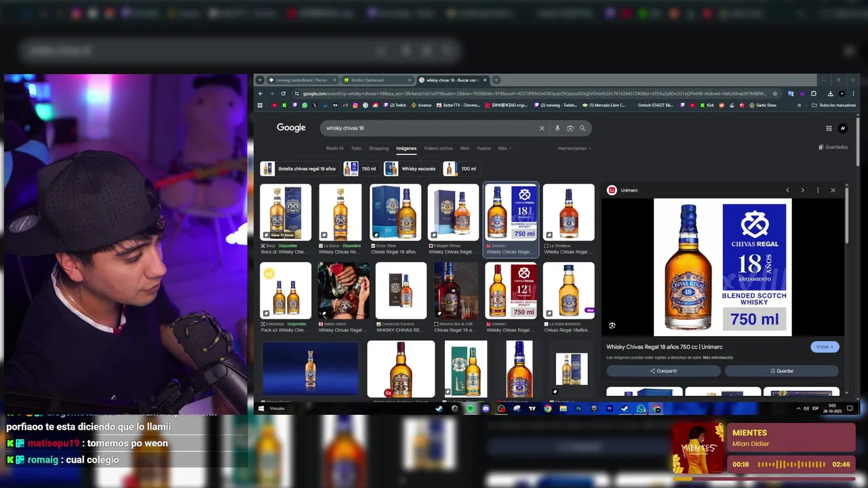Open the Google apps grid
This screenshot has width=868, height=488.
pyautogui.click(x=829, y=128)
